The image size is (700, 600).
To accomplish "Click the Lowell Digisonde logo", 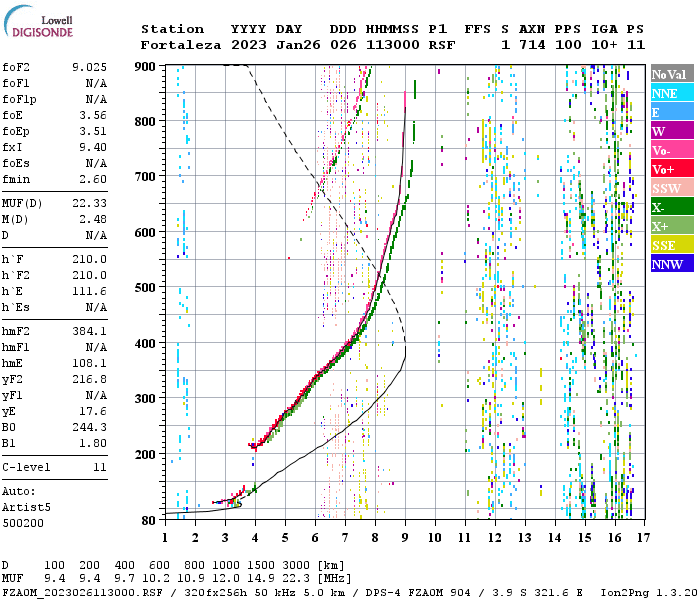I will (x=38, y=22).
